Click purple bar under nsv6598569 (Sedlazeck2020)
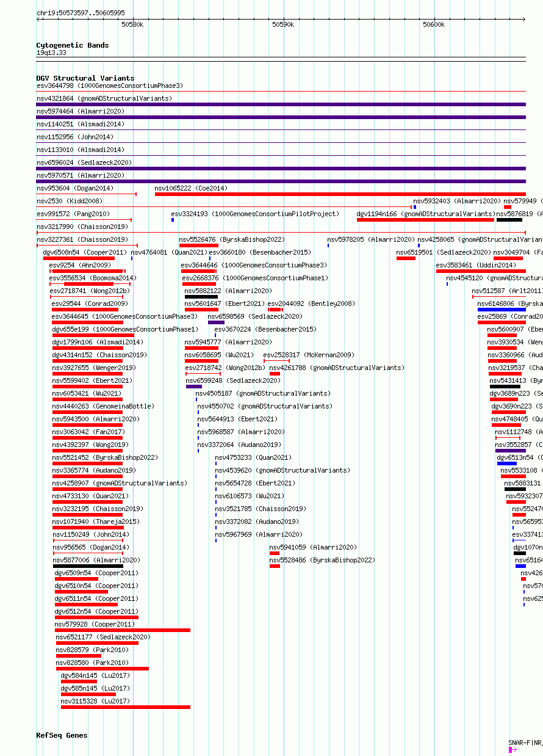The height and width of the screenshot is (756, 543). [x=216, y=322]
